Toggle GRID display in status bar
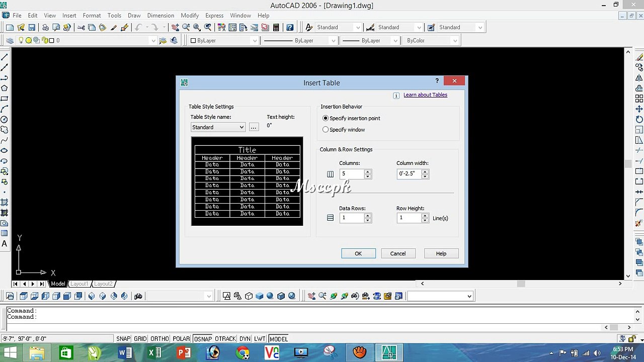 coord(140,339)
